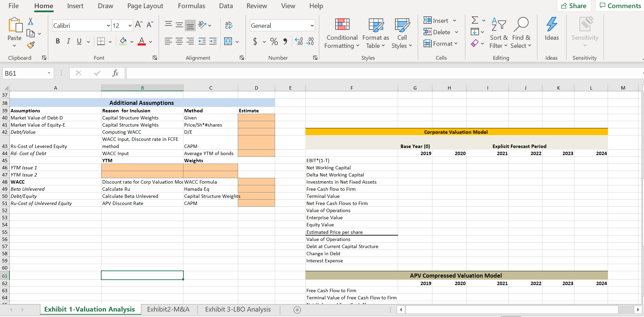Open the Name Box dropdown arrow
The height and width of the screenshot is (317, 644).
[x=49, y=73]
